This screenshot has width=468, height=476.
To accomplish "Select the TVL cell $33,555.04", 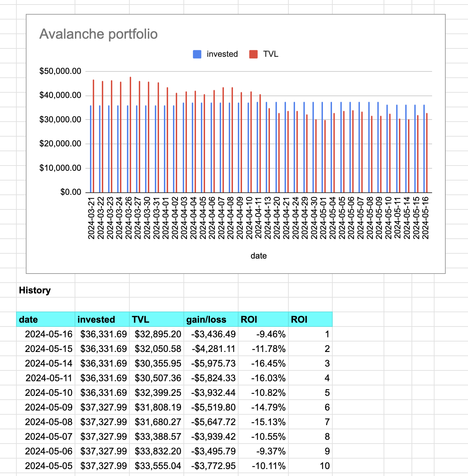I will 157,466.
